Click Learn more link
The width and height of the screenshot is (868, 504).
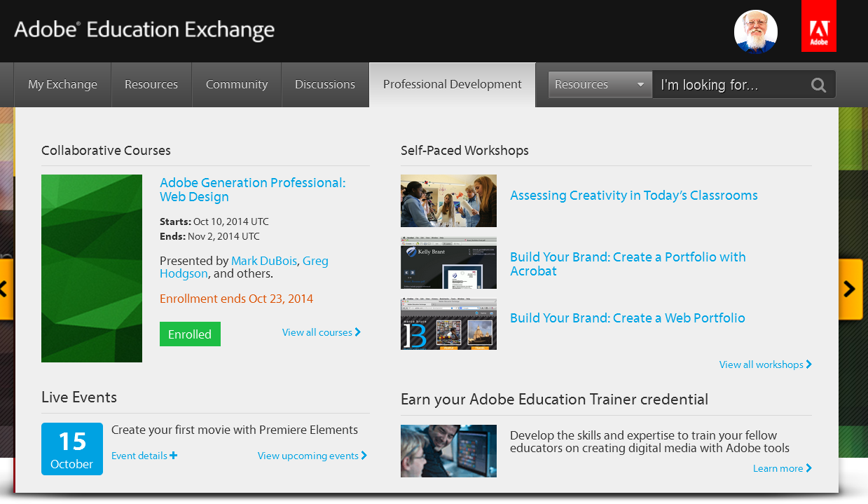tap(783, 468)
